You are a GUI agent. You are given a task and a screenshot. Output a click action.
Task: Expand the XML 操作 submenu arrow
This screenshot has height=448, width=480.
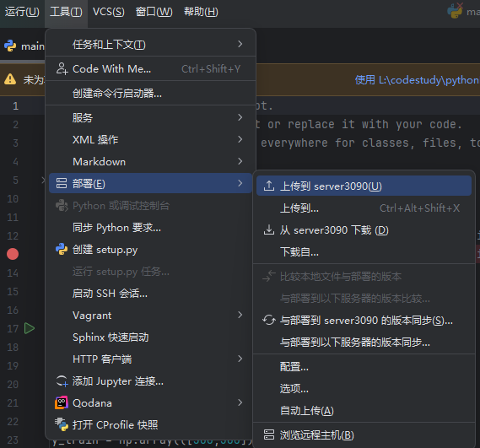[240, 140]
